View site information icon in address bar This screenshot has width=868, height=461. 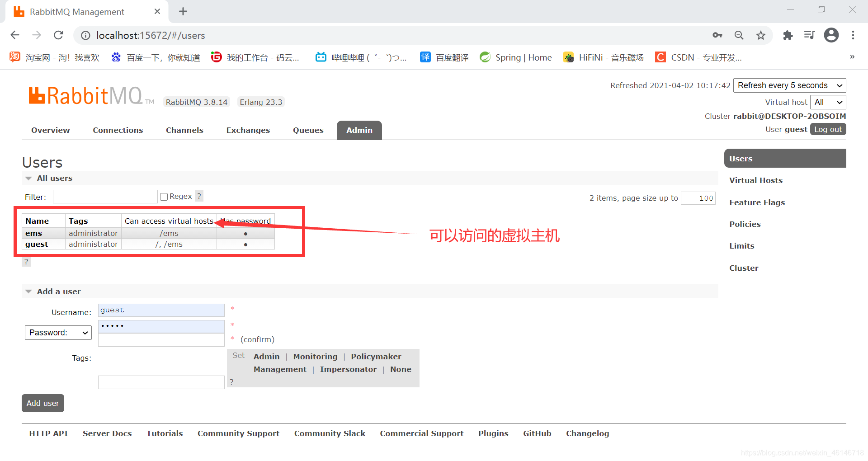(85, 35)
